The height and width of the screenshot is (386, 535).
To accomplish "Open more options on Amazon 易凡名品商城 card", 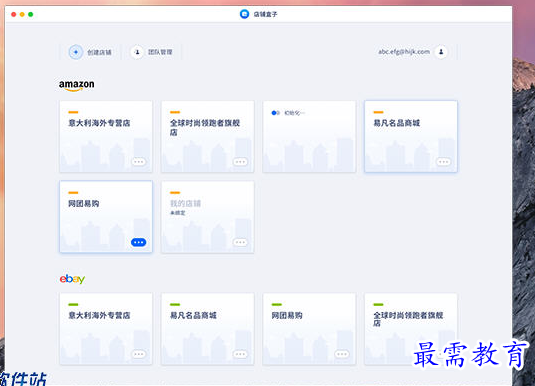I will click(x=444, y=162).
